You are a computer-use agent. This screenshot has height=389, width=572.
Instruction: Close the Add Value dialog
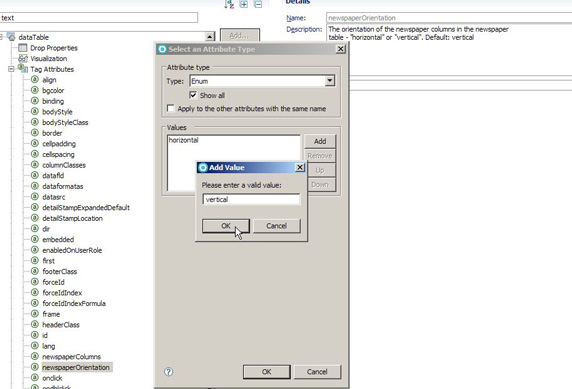coord(299,167)
